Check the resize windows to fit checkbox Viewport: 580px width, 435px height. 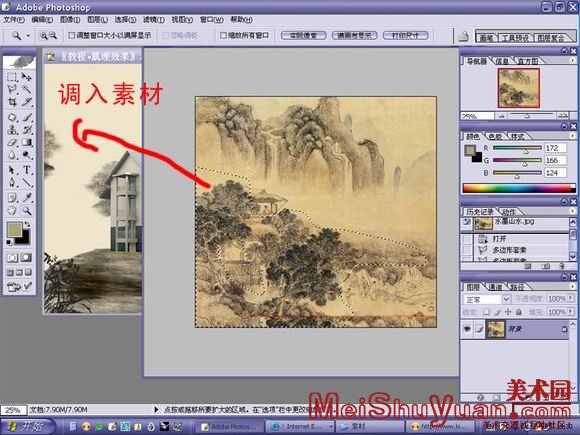coord(72,36)
